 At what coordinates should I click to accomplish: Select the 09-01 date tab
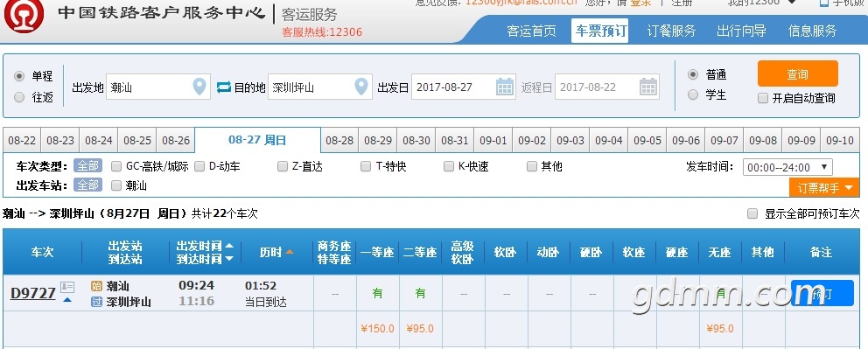(x=493, y=141)
